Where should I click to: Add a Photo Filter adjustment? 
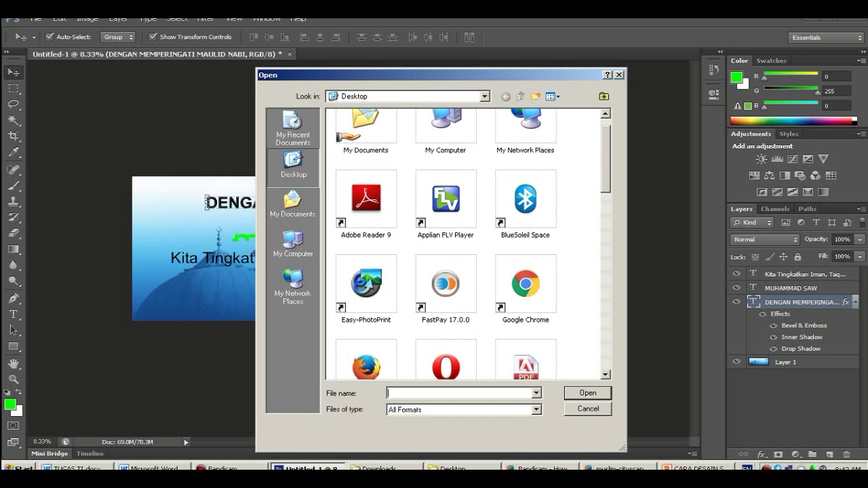tap(800, 176)
